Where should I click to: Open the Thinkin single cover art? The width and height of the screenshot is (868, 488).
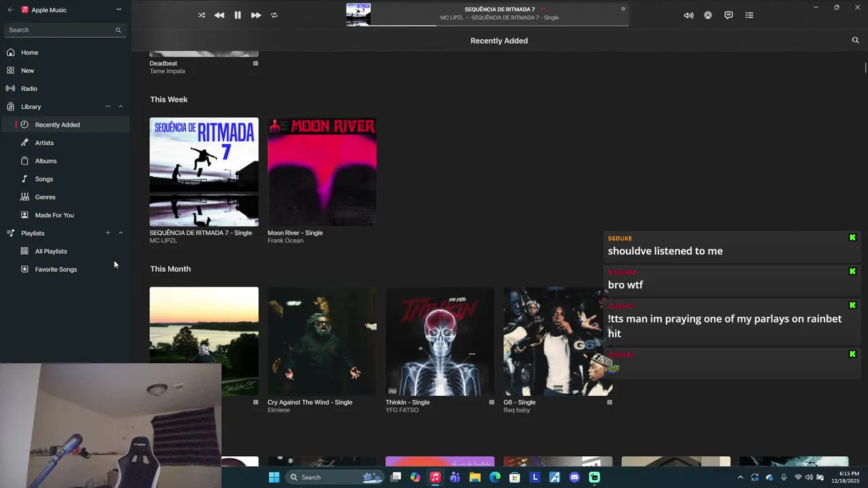pyautogui.click(x=440, y=341)
